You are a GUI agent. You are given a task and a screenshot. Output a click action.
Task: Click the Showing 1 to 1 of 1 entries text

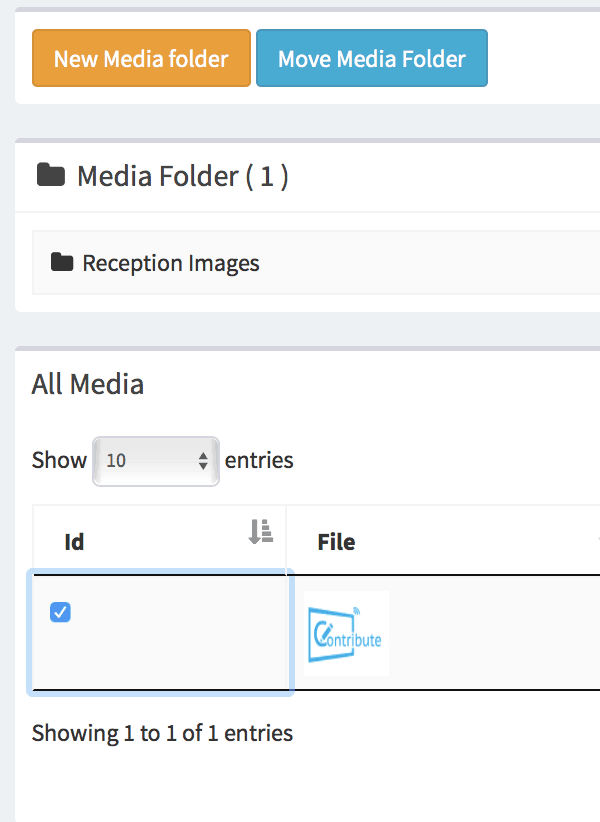[x=162, y=733]
